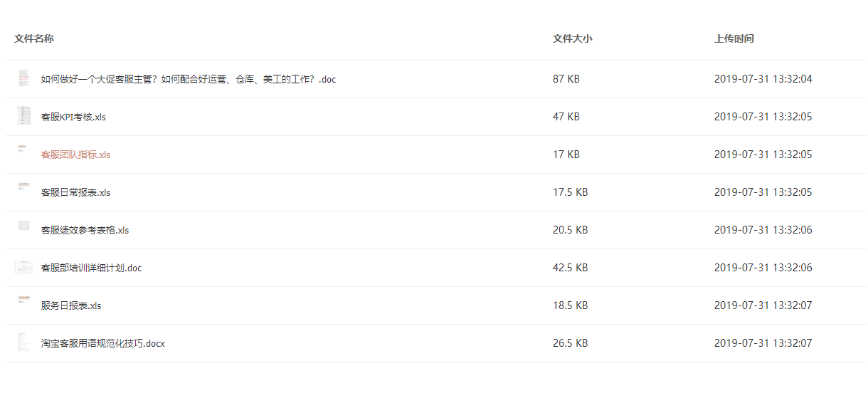Screen dimensions: 868x413
Task: Select the 26.5 KB size cell
Action: 571,343
